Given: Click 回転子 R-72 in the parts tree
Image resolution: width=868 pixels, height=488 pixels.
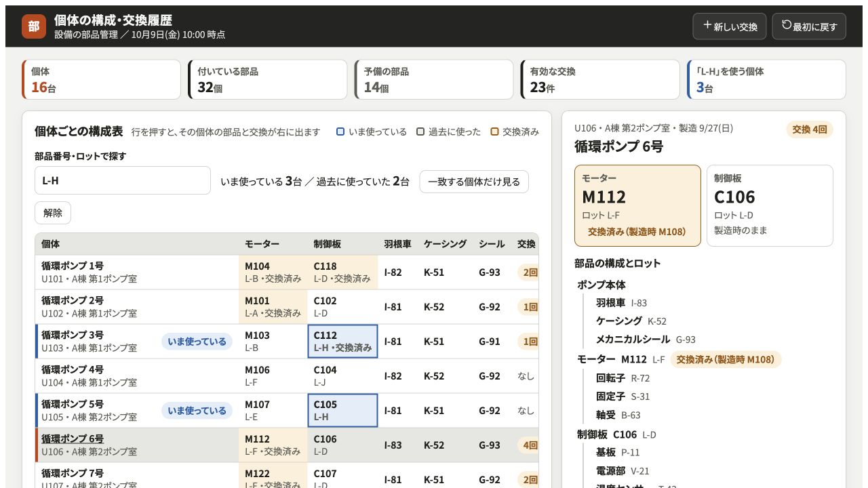Looking at the screenshot, I should pos(623,378).
